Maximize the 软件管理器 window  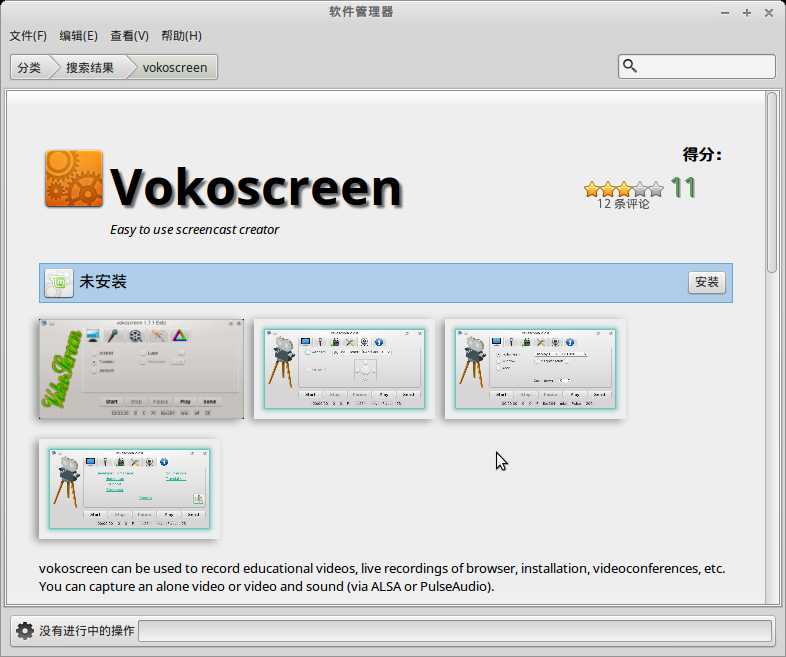coord(747,13)
